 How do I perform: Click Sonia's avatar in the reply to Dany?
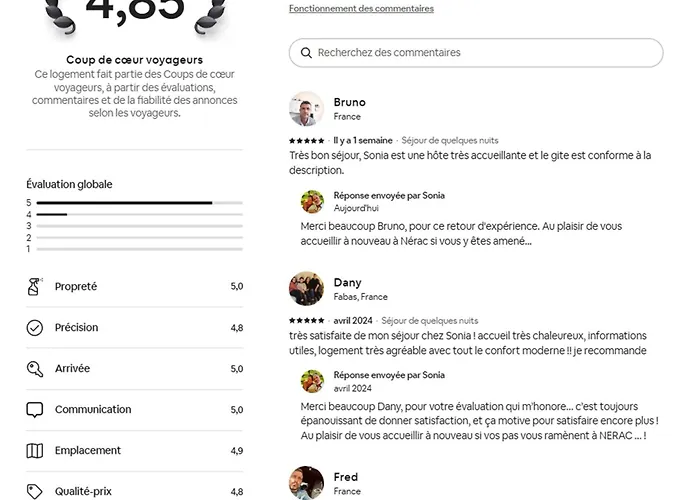[312, 381]
